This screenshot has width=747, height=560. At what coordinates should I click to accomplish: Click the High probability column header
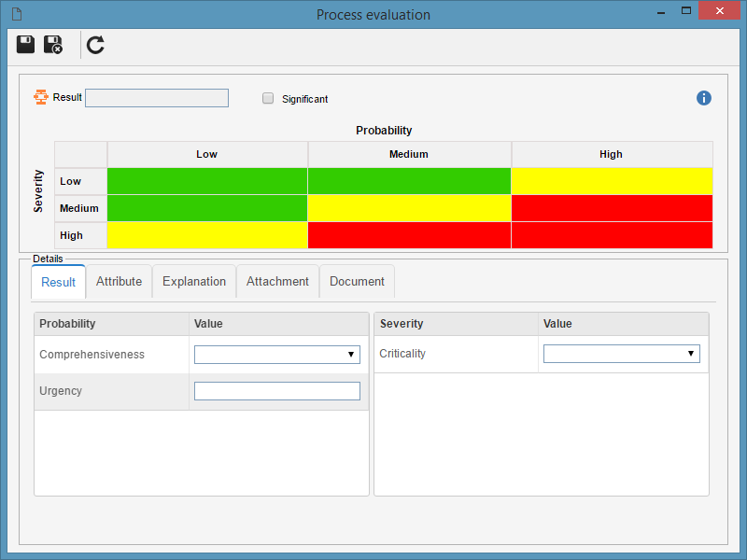(x=613, y=154)
